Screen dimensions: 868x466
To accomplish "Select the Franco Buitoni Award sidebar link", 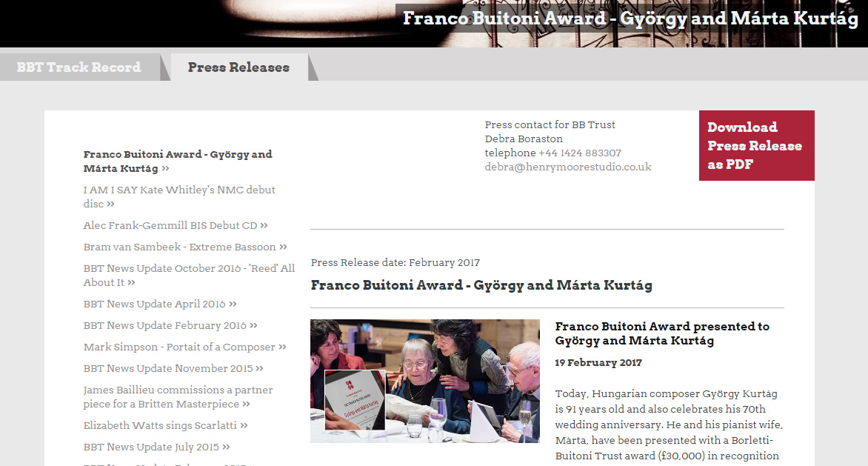I will click(x=178, y=161).
